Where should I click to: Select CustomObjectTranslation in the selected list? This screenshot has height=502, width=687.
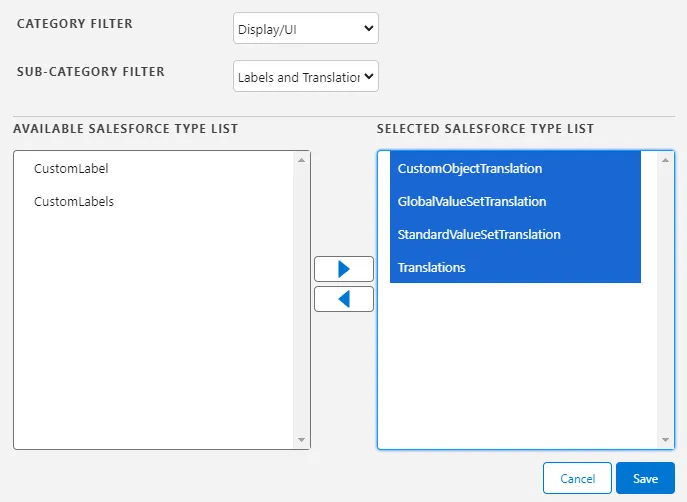515,169
